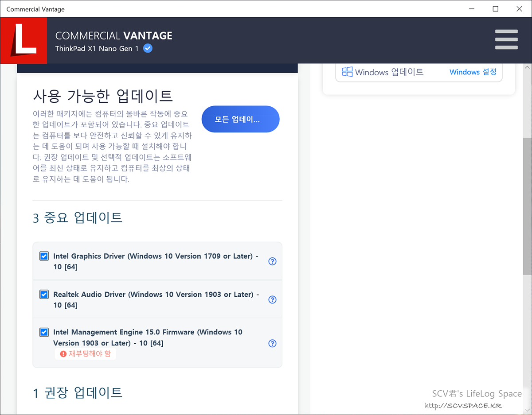
Task: Click the 3 중요 업데이트 heading
Action: 78,218
